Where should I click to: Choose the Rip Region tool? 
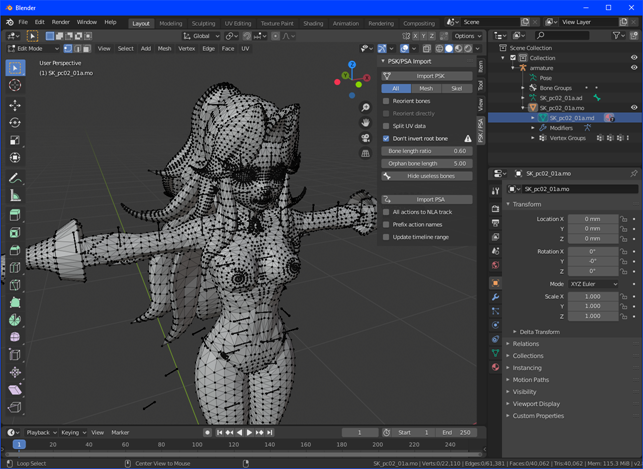tap(15, 407)
